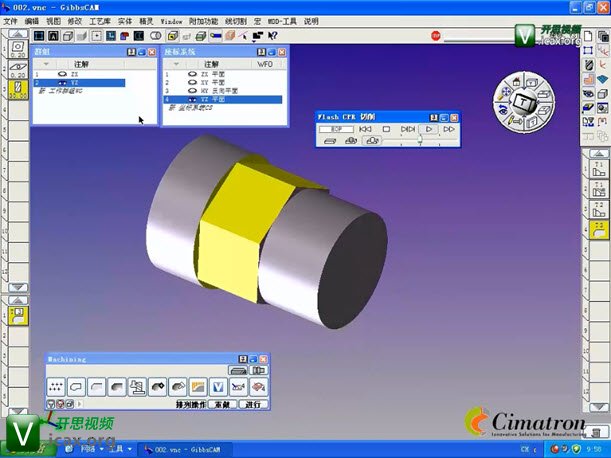Viewport: 611px width, 458px height.
Task: Click the operation field in Flash CPR panel
Action: point(336,129)
